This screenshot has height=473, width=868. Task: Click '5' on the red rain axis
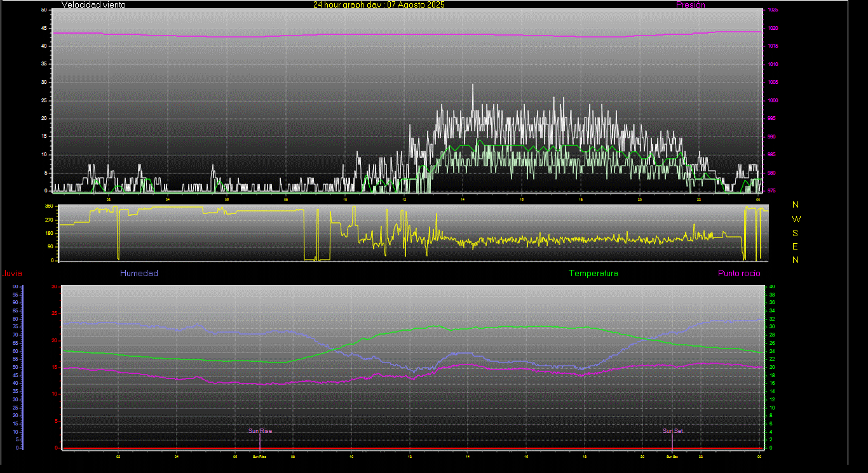coord(57,421)
